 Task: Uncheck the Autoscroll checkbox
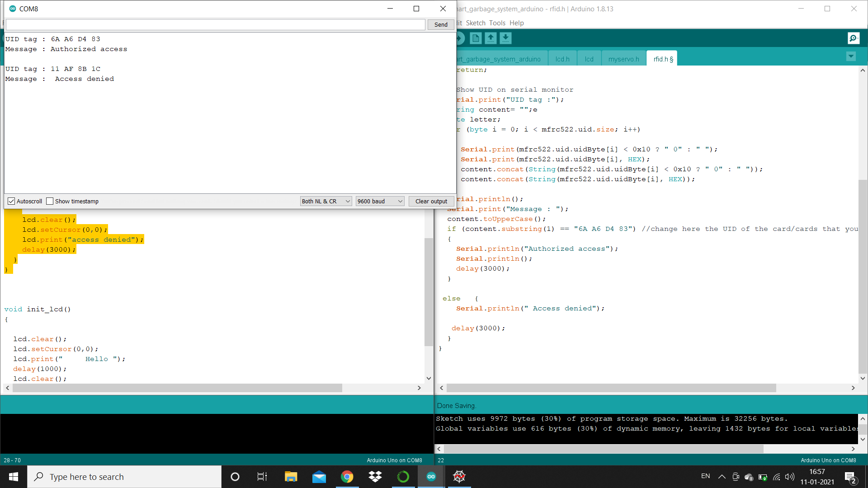tap(11, 201)
